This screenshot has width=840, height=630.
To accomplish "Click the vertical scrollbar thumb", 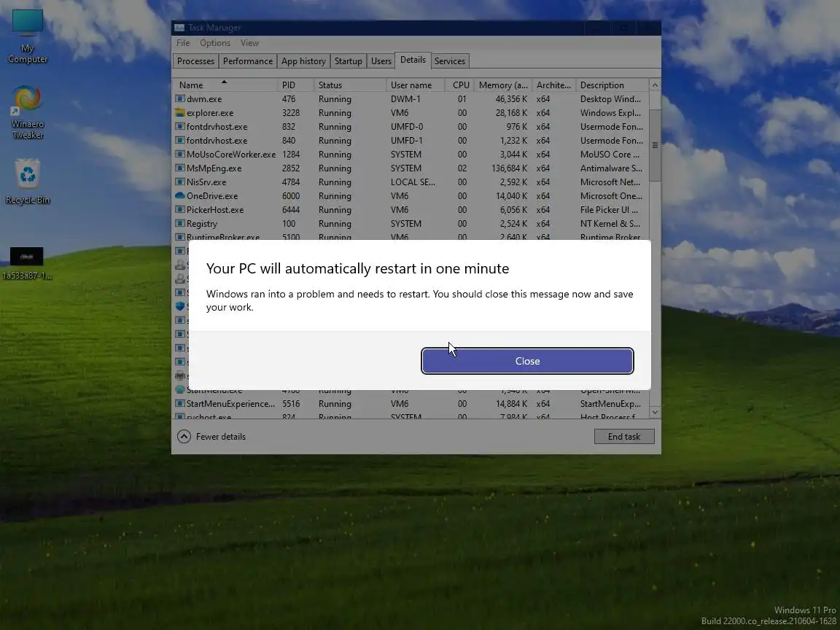I will [x=655, y=145].
